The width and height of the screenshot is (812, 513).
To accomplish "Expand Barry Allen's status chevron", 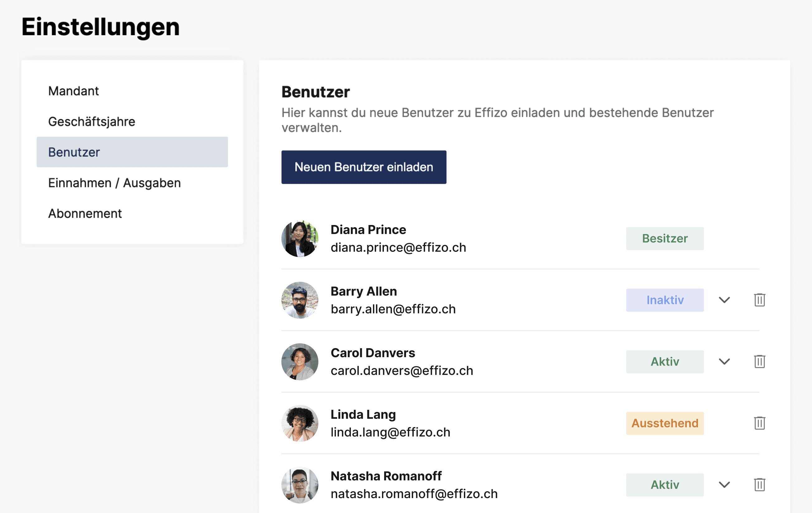I will click(724, 300).
